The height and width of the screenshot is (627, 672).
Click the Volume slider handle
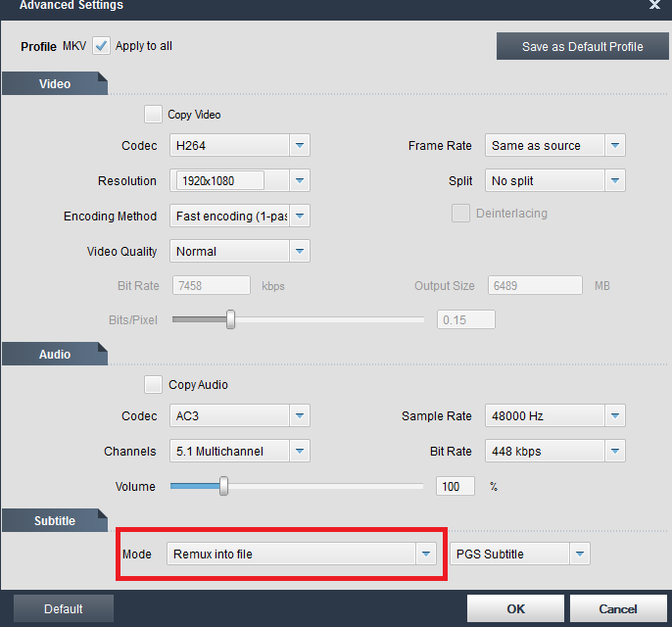point(223,486)
